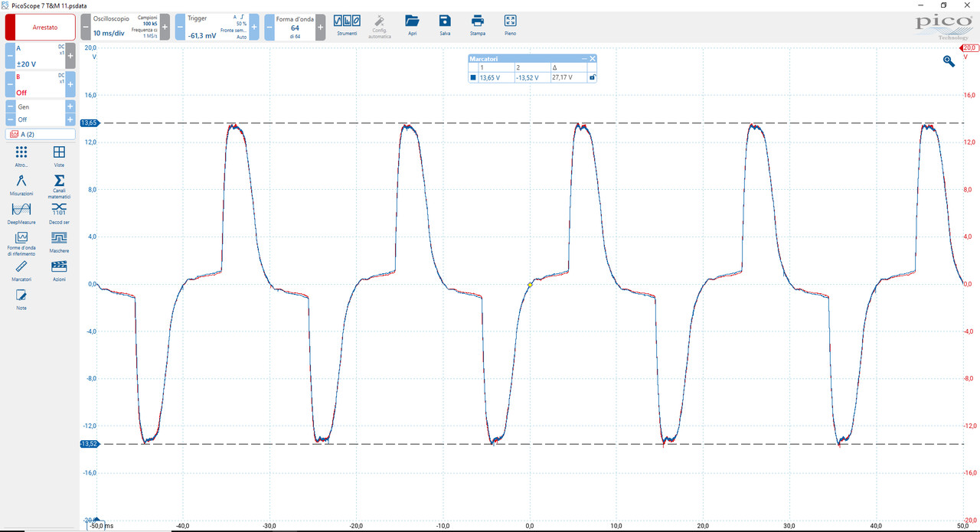Open the Azioni actions tool
The width and height of the screenshot is (980, 532).
[59, 272]
